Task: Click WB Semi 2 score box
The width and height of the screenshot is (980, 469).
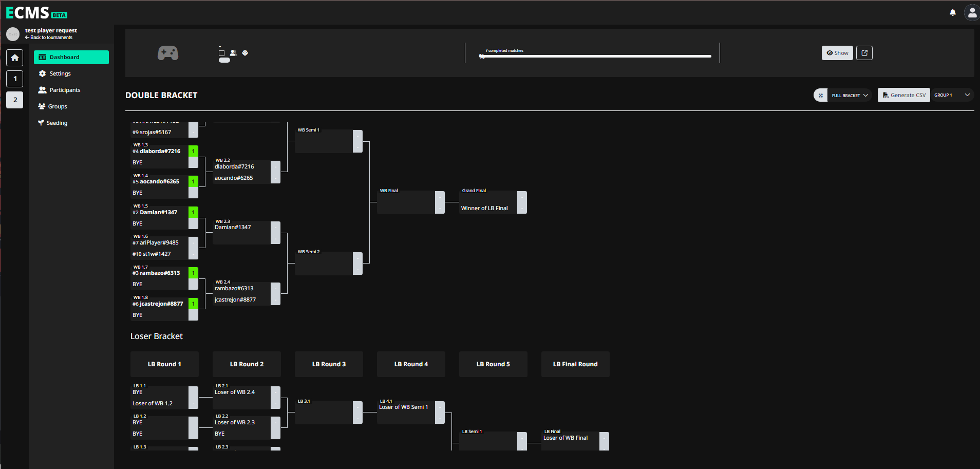Action: [357, 264]
